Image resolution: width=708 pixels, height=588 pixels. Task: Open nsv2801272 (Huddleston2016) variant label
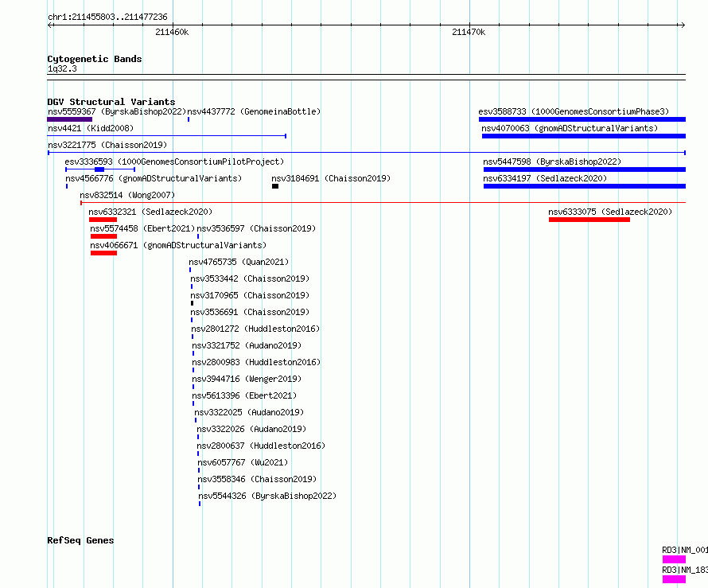click(x=255, y=329)
